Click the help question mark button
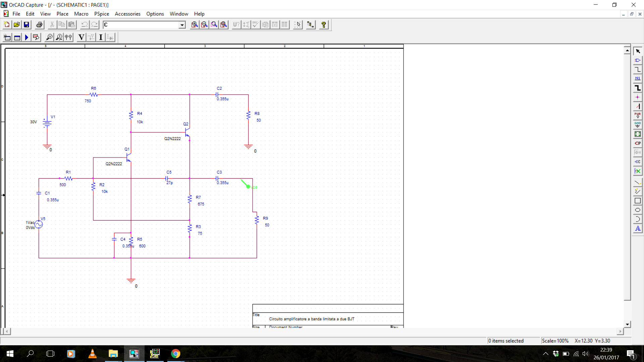 pyautogui.click(x=324, y=24)
